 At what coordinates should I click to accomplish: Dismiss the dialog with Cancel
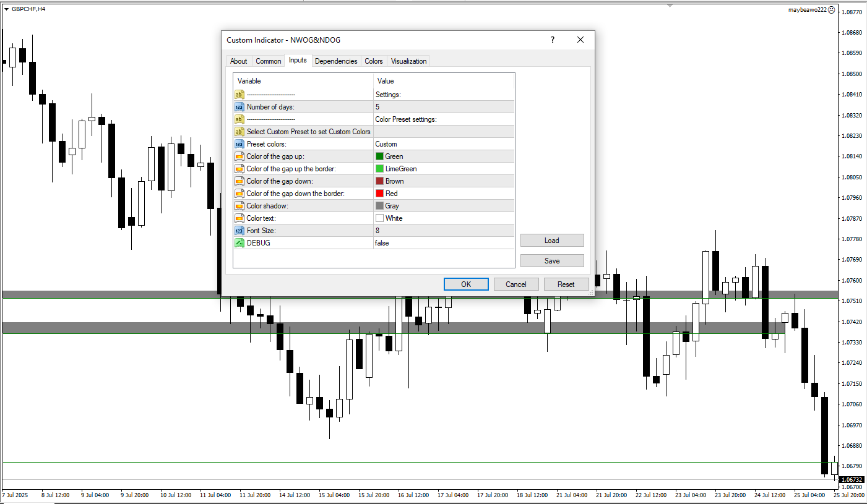pos(516,284)
